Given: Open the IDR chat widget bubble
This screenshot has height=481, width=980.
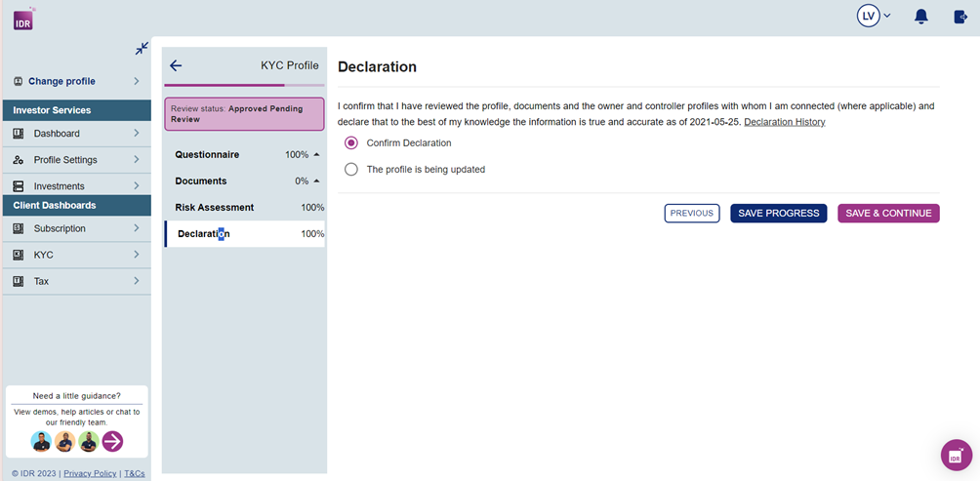Looking at the screenshot, I should (x=956, y=455).
